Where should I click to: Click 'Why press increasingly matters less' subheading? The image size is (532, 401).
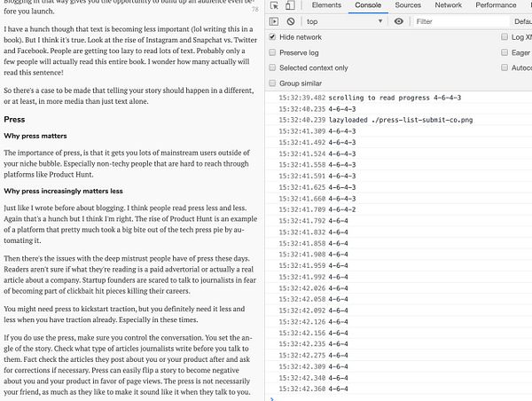63,191
